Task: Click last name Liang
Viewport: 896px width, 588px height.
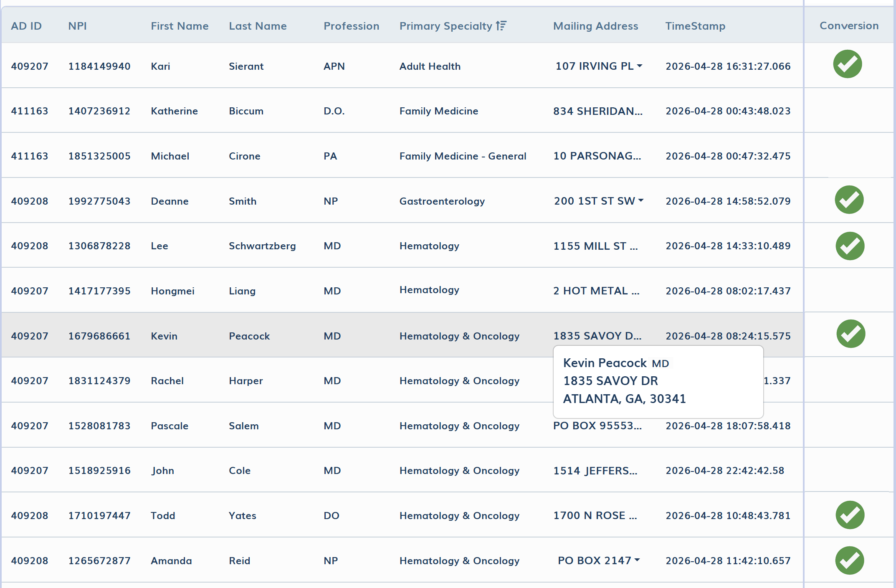Action: tap(242, 291)
